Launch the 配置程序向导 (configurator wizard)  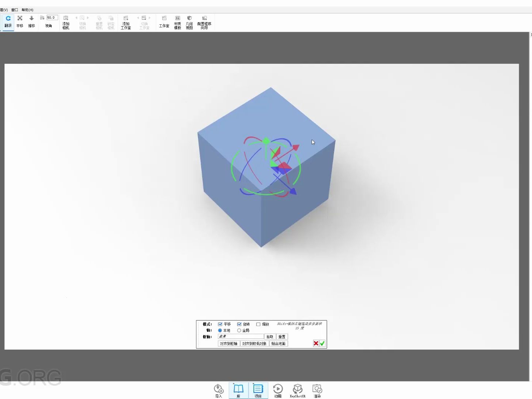204,22
